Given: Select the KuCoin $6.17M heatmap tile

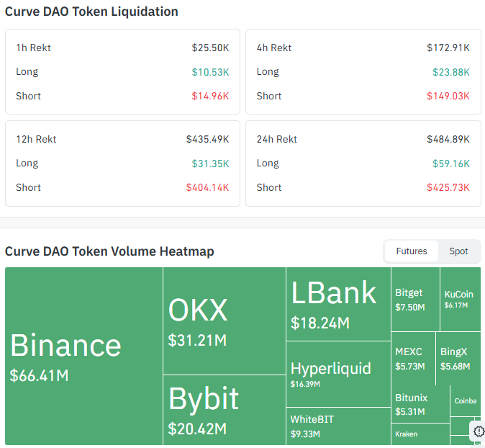Looking at the screenshot, I should 461,299.
